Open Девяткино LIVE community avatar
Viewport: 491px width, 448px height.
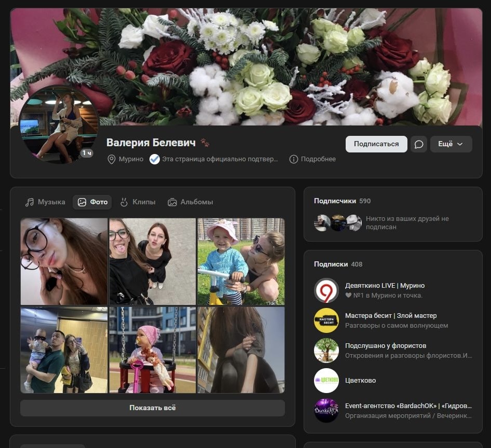click(x=326, y=290)
